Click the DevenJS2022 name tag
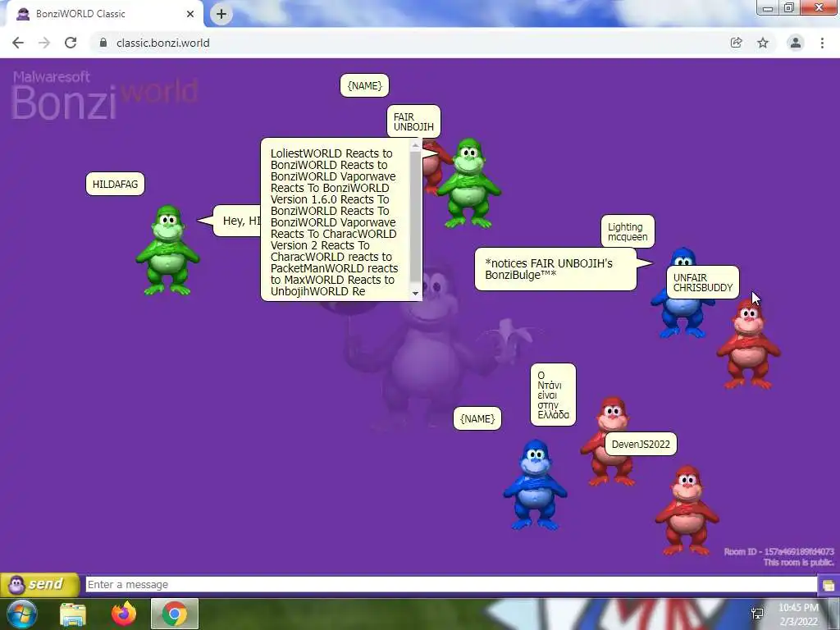The height and width of the screenshot is (630, 840). [x=641, y=444]
